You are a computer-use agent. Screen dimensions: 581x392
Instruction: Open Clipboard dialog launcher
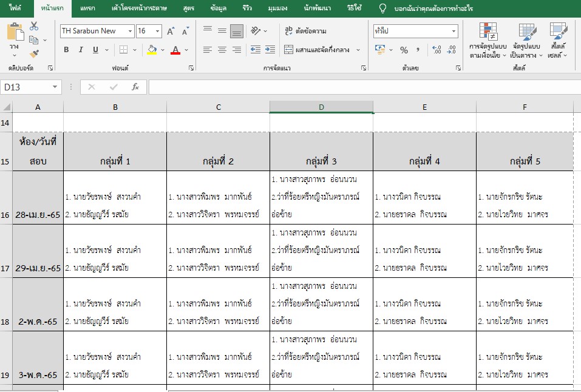[50, 68]
